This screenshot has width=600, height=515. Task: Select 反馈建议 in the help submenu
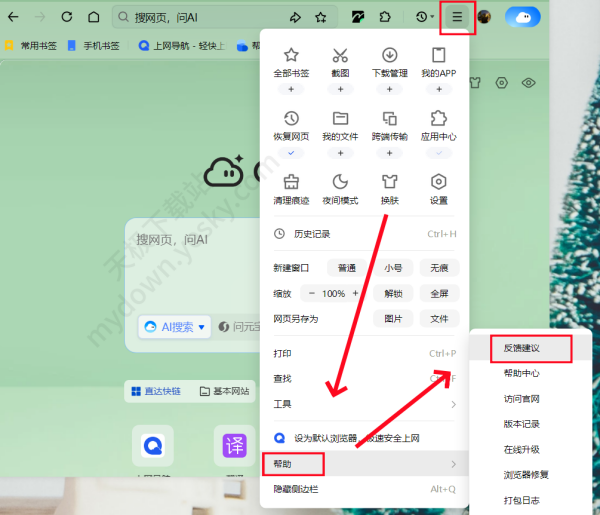pos(521,348)
